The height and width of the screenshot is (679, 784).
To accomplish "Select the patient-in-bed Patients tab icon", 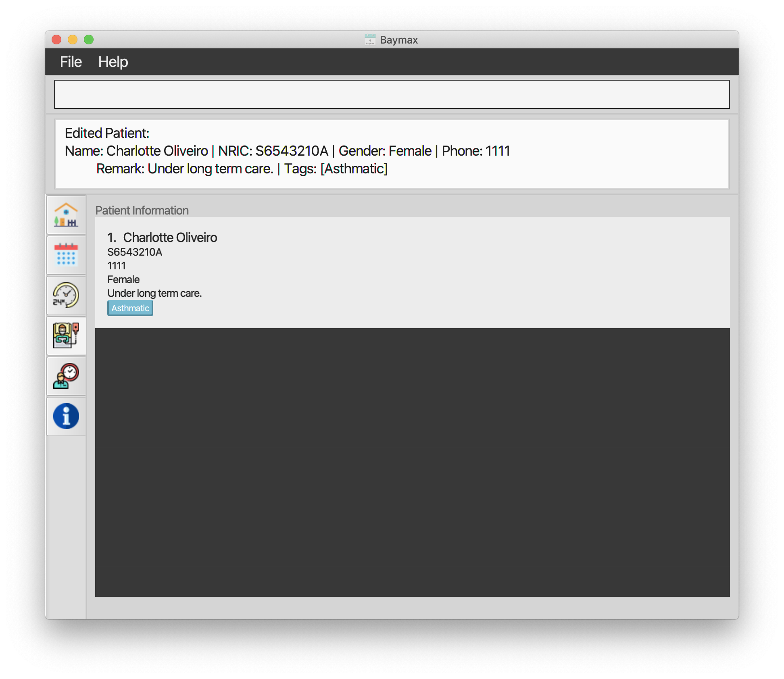I will coord(66,335).
